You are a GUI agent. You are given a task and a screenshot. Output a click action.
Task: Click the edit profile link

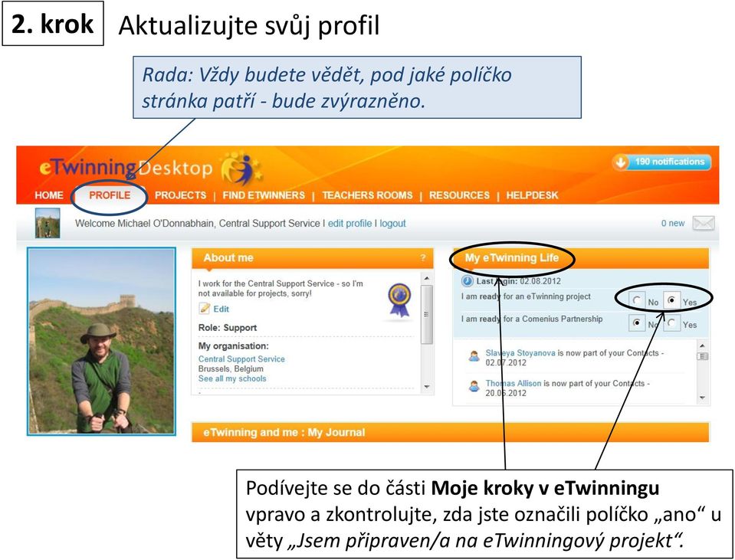click(x=349, y=224)
